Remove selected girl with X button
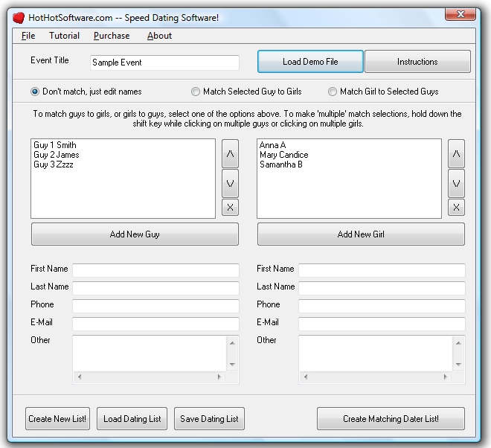Image resolution: width=491 pixels, height=448 pixels. pos(457,208)
